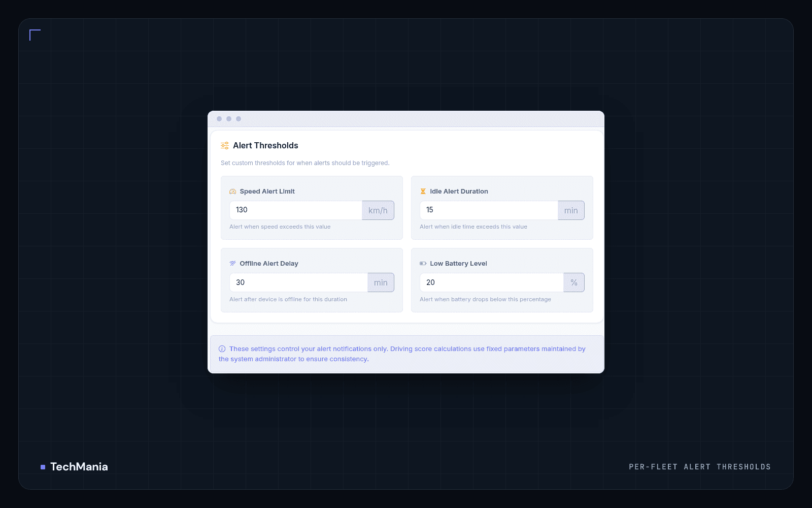Viewport: 812px width, 508px height.
Task: Click the Speed Alert Limit label
Action: [267, 192]
